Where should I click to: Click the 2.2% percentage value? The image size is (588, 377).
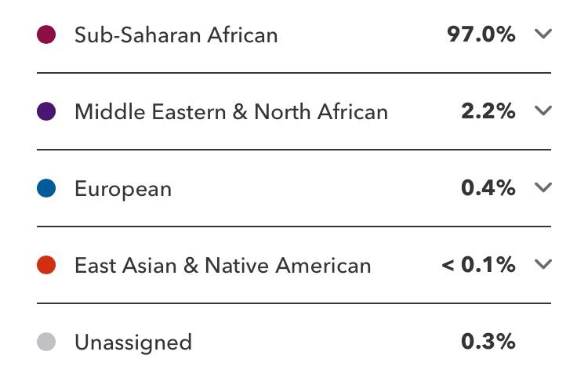coord(488,111)
